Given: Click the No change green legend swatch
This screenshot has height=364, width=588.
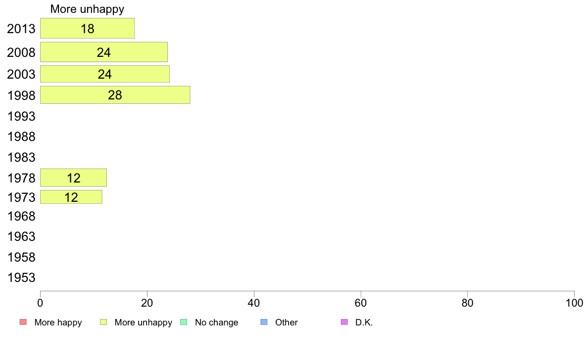Looking at the screenshot, I should coord(184,322).
